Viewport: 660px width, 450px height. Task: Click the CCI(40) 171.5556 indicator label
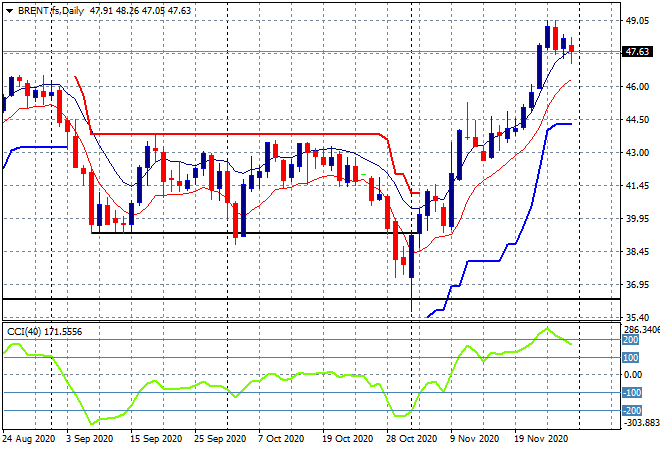(x=45, y=332)
